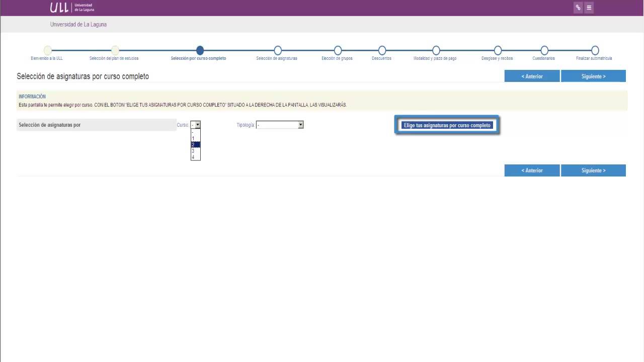Choose option 3 in Curso list

point(196,151)
